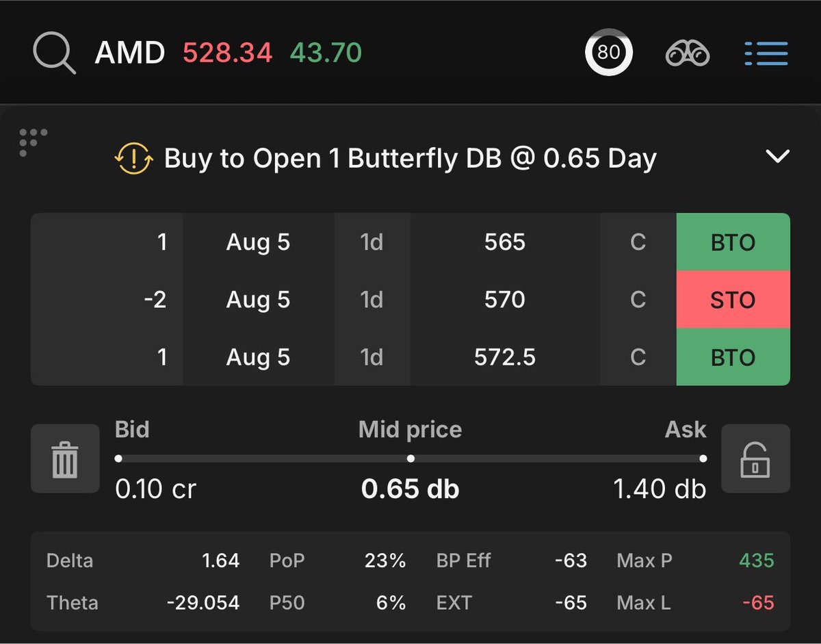Tap 1d days-to-expiry on 570 leg
The height and width of the screenshot is (644, 821).
pos(372,300)
